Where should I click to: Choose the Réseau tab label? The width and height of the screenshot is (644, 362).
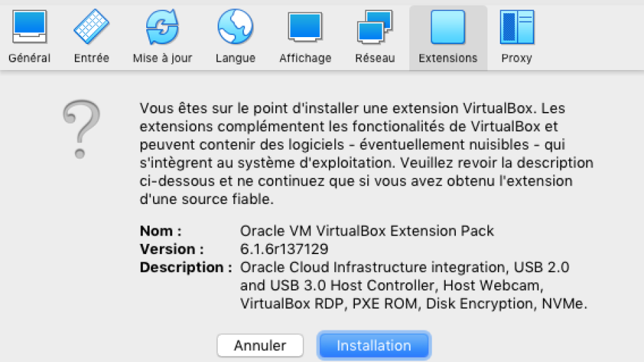pyautogui.click(x=375, y=58)
